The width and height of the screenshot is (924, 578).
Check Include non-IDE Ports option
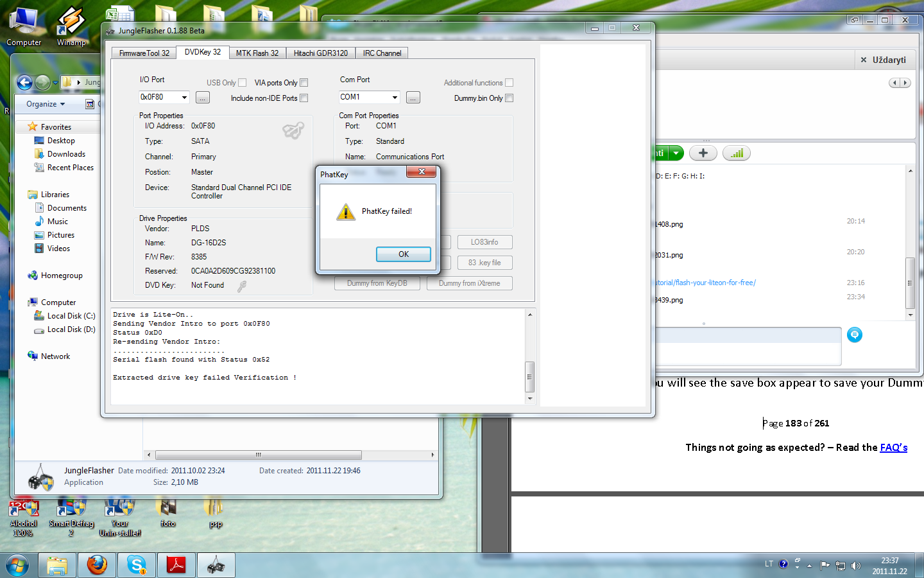[x=304, y=98]
